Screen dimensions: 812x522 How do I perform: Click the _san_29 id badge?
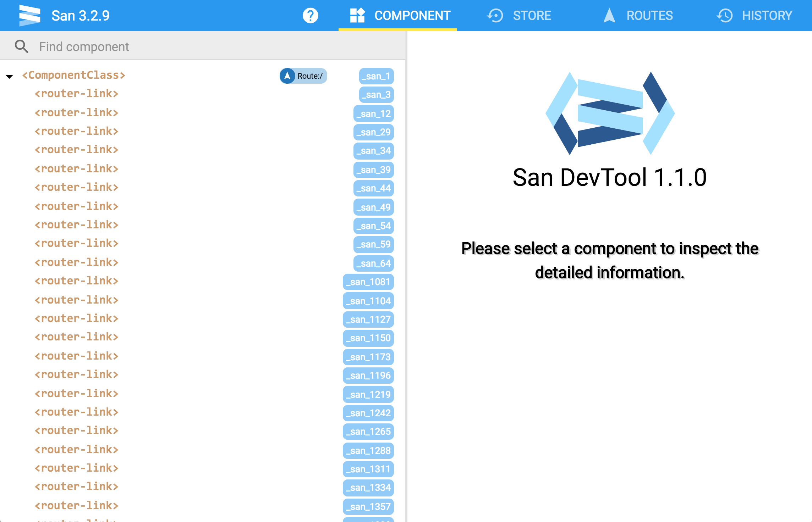point(374,132)
